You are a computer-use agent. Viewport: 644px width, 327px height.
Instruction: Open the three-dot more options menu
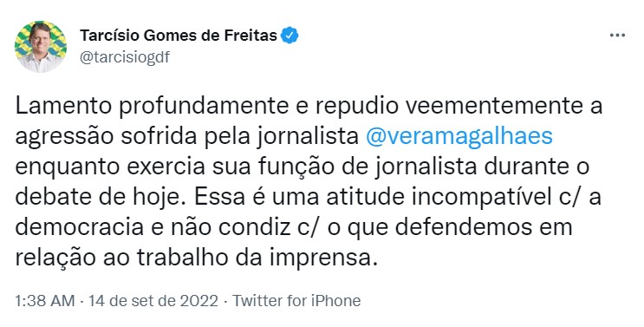pos(617,36)
